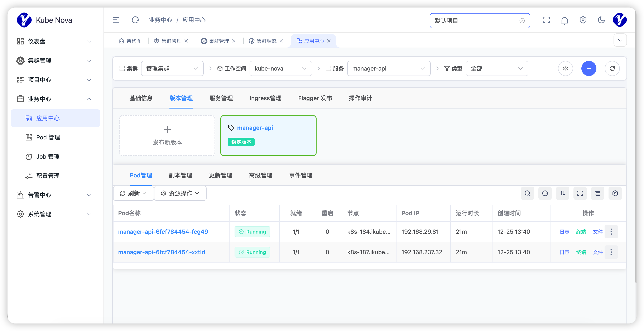
Task: Switch to the 副本管理 tab
Action: [180, 175]
